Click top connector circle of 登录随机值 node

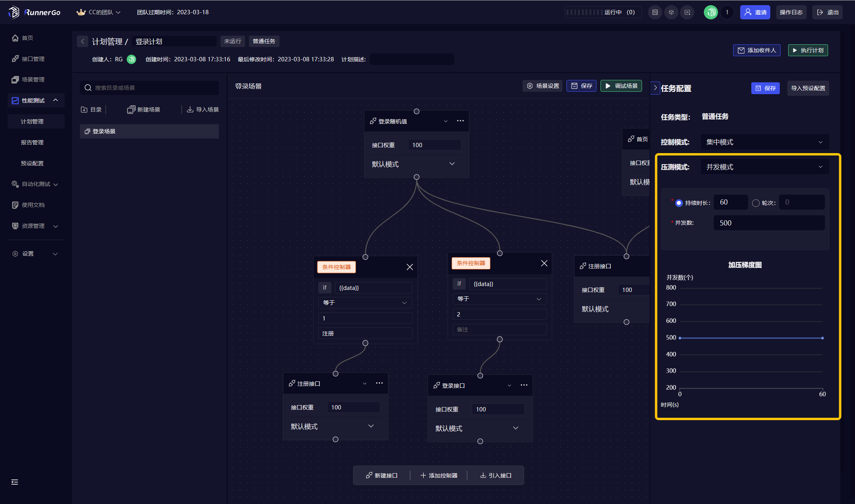click(x=416, y=112)
